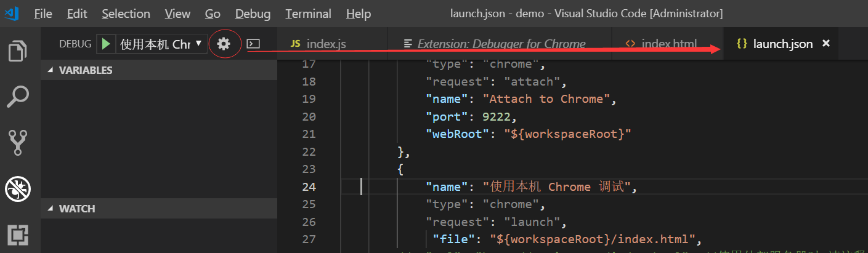This screenshot has width=868, height=253.
Task: Click the "${workspaceRoot}/index.html" file value
Action: (x=592, y=239)
